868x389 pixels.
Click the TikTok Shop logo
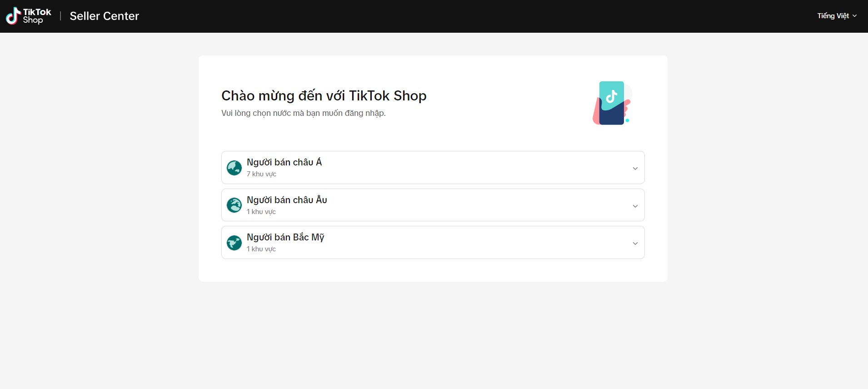[x=28, y=16]
